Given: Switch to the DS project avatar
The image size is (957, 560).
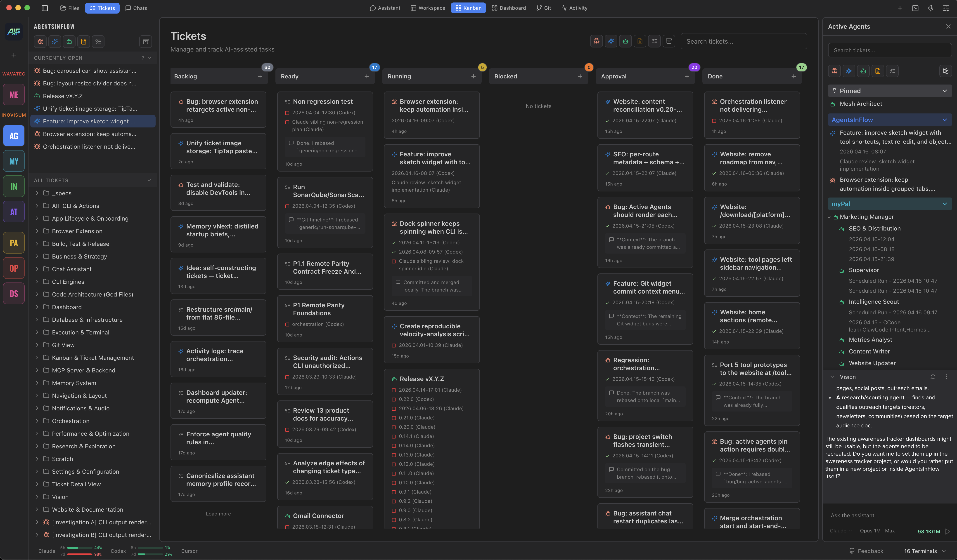Looking at the screenshot, I should click(x=14, y=293).
